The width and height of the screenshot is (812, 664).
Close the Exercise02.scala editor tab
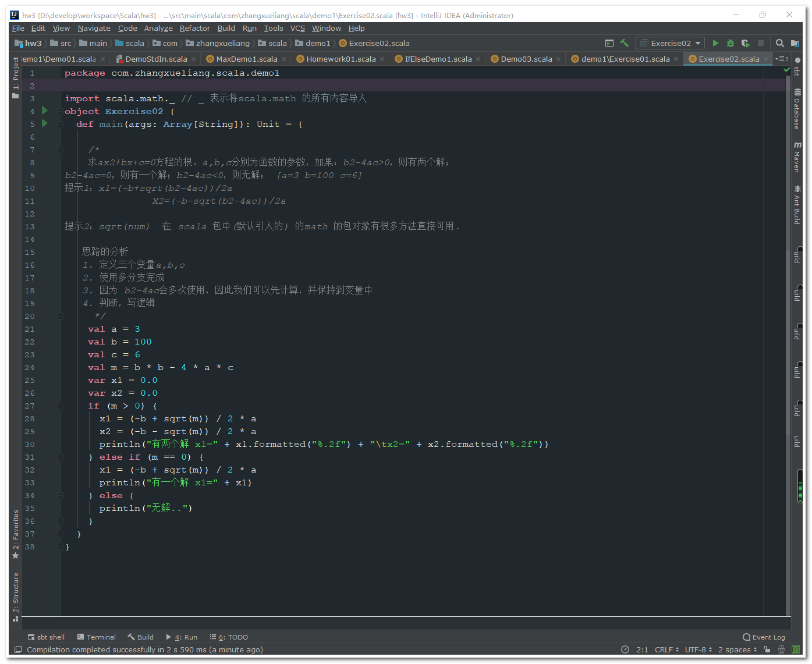pyautogui.click(x=765, y=59)
